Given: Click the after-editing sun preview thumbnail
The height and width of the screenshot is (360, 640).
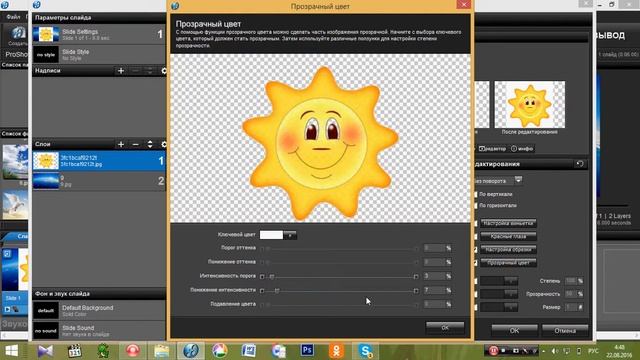Looking at the screenshot, I should (x=530, y=104).
